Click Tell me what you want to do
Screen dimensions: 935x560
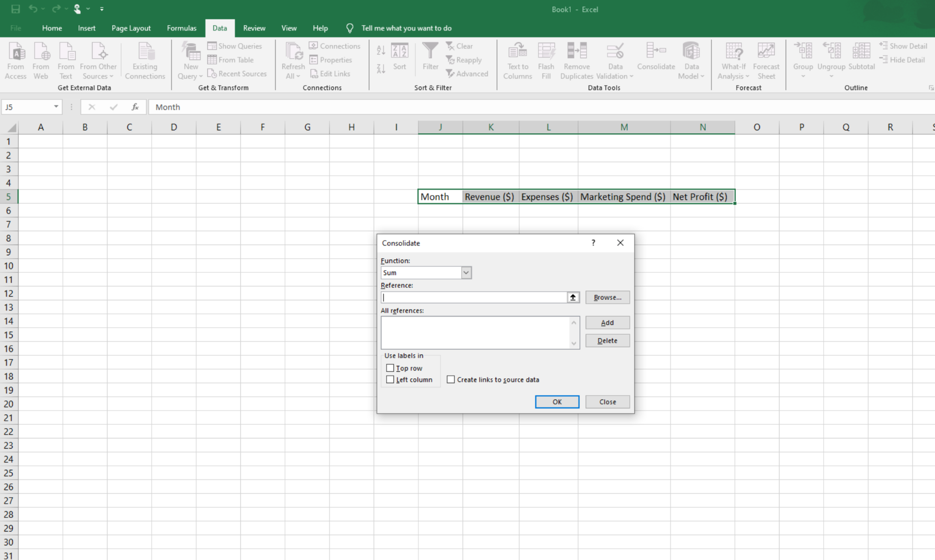coord(406,28)
